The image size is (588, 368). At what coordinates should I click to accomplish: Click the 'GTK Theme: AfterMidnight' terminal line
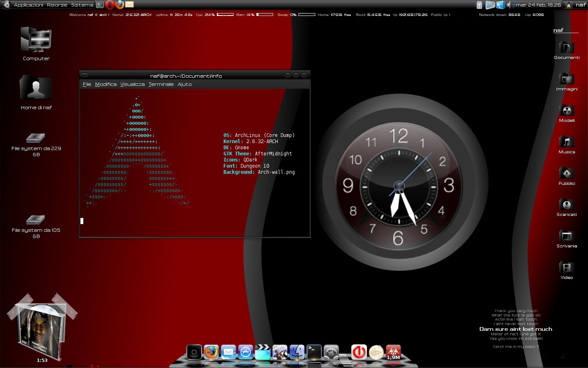click(x=258, y=154)
